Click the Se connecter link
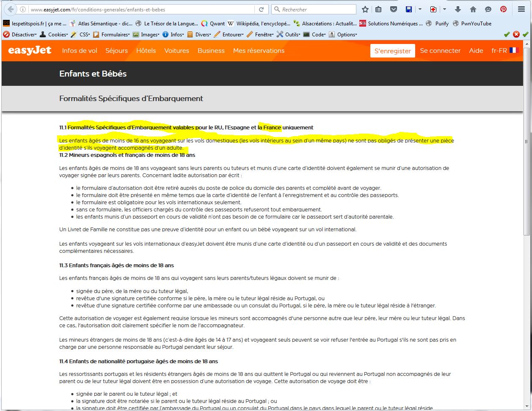This screenshot has height=411, width=532. 440,50
